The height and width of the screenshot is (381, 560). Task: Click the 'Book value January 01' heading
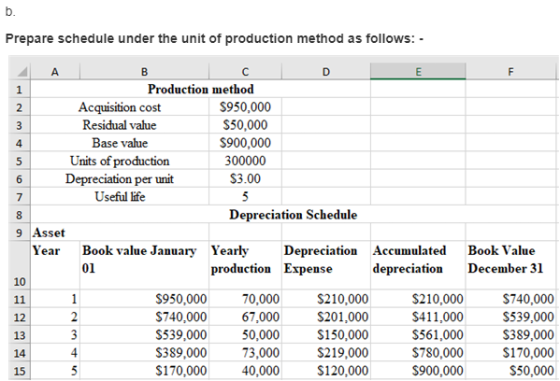pyautogui.click(x=145, y=265)
